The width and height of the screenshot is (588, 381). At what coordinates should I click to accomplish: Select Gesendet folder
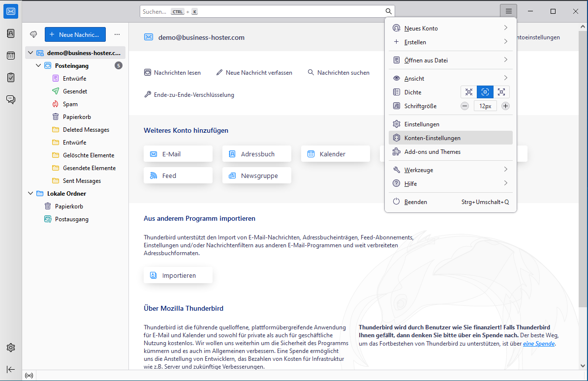tap(75, 91)
